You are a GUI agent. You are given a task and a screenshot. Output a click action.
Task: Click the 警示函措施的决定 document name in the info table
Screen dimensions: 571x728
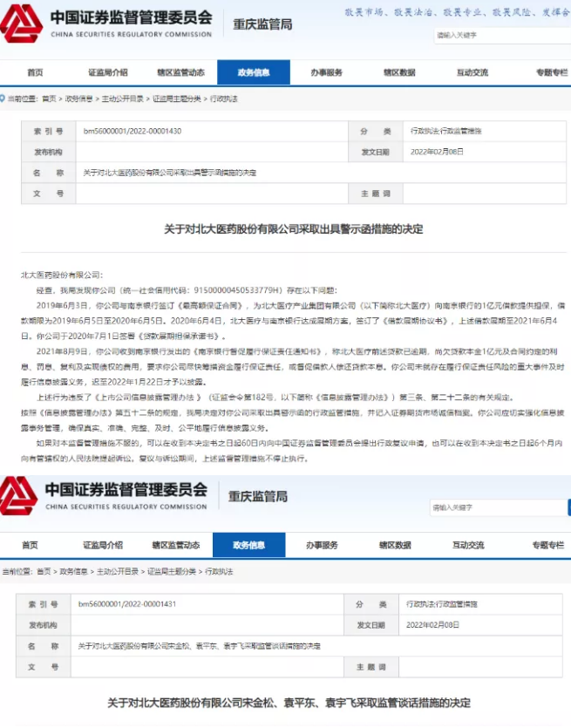[x=170, y=173]
